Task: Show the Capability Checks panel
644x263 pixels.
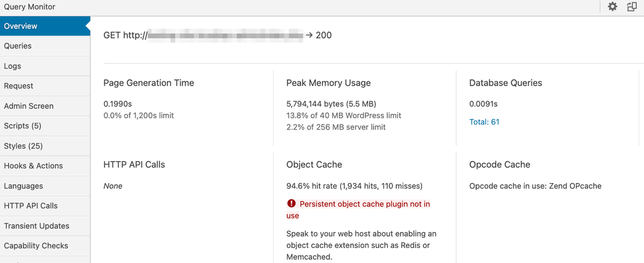Action: (x=36, y=246)
